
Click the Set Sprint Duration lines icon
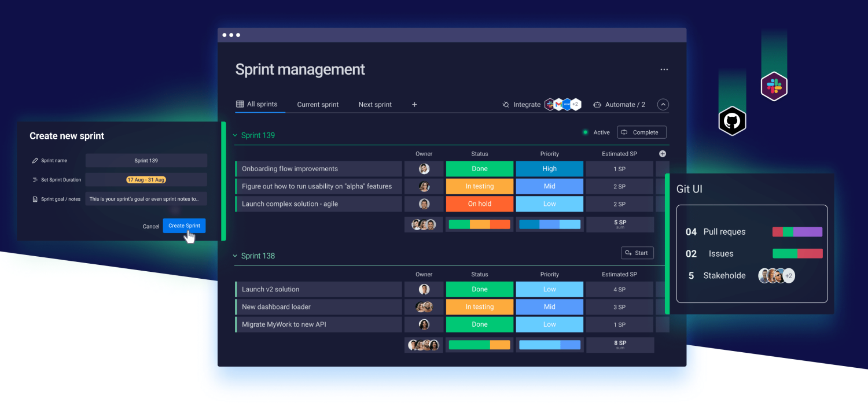pos(35,180)
